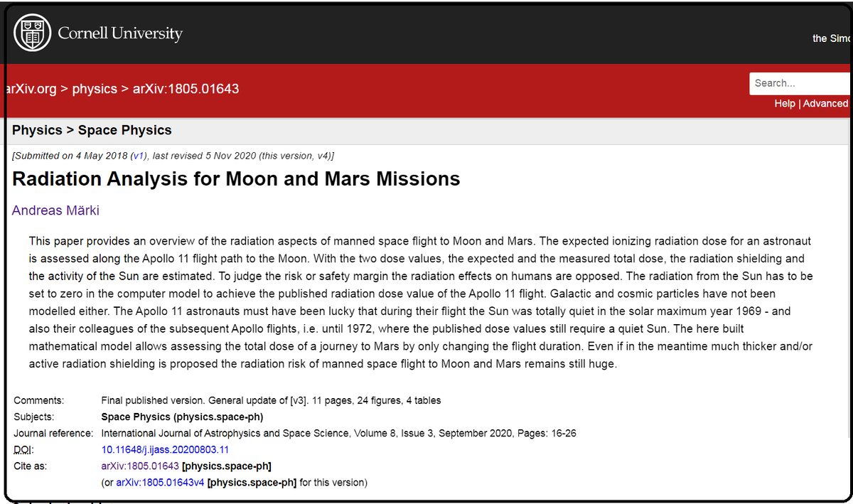Open the physics breadcrumb link
853x504 pixels.
[95, 89]
